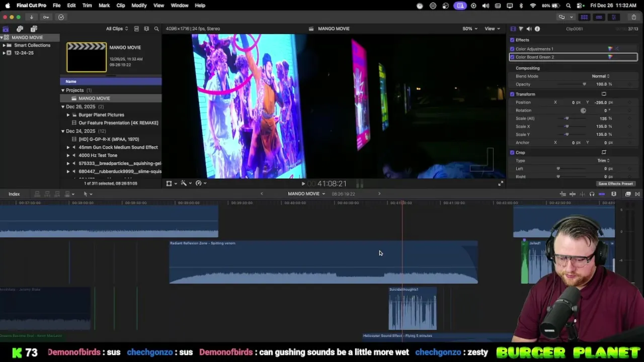The image size is (644, 362).
Task: Select the MANGO MOVIE project thumbnail
Action: [x=87, y=57]
